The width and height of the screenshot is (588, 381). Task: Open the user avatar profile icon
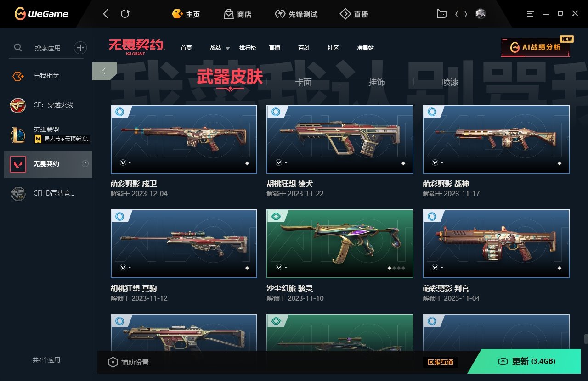point(481,14)
